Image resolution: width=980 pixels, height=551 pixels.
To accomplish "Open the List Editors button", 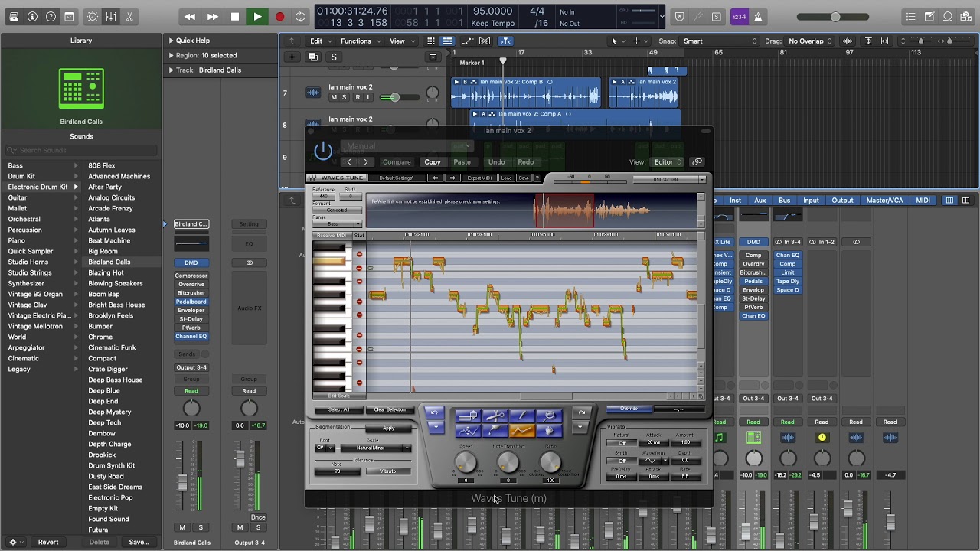I will pos(910,17).
